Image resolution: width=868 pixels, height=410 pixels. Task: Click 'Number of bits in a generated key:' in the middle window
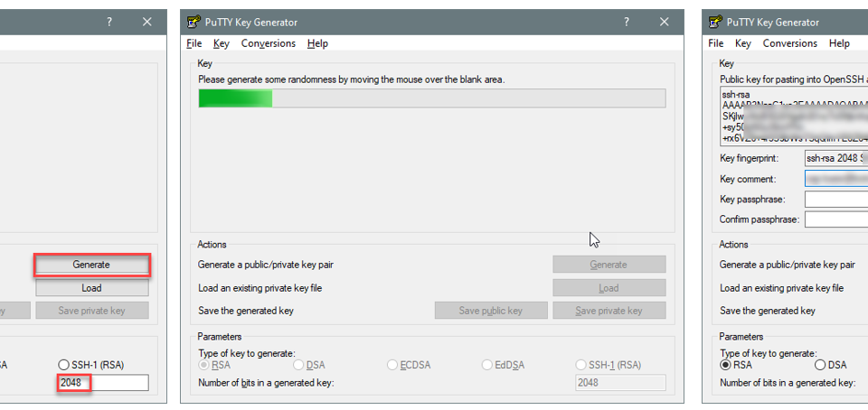pos(266,382)
